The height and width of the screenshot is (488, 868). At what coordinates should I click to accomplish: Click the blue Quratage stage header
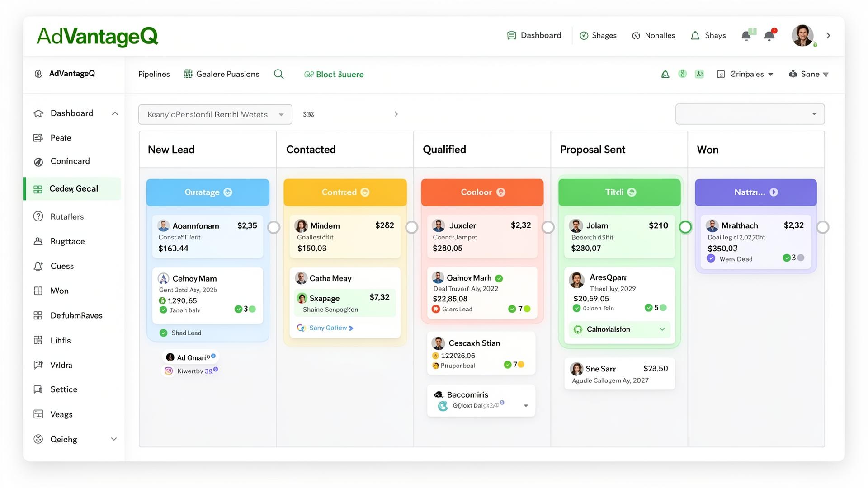[x=208, y=192]
